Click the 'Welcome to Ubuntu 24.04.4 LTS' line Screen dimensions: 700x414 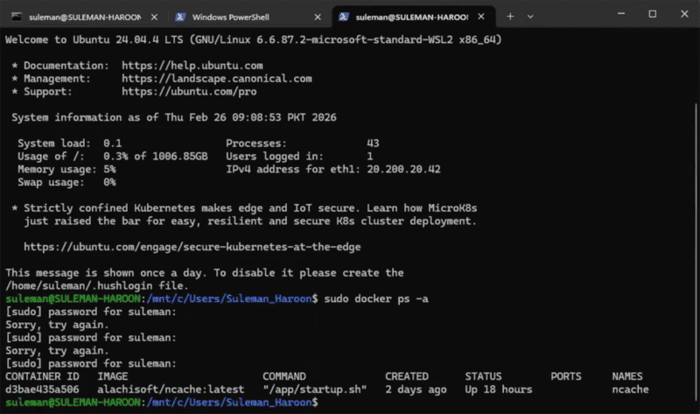(x=253, y=40)
